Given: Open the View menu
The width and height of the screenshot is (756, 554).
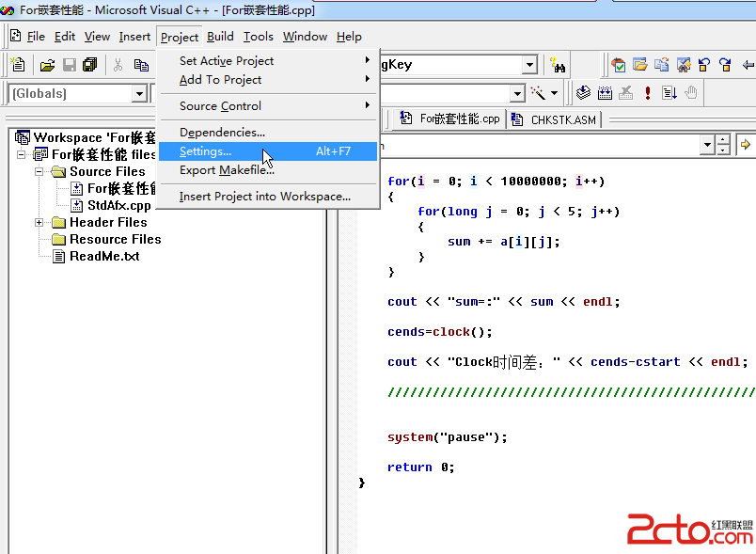Looking at the screenshot, I should pyautogui.click(x=97, y=37).
